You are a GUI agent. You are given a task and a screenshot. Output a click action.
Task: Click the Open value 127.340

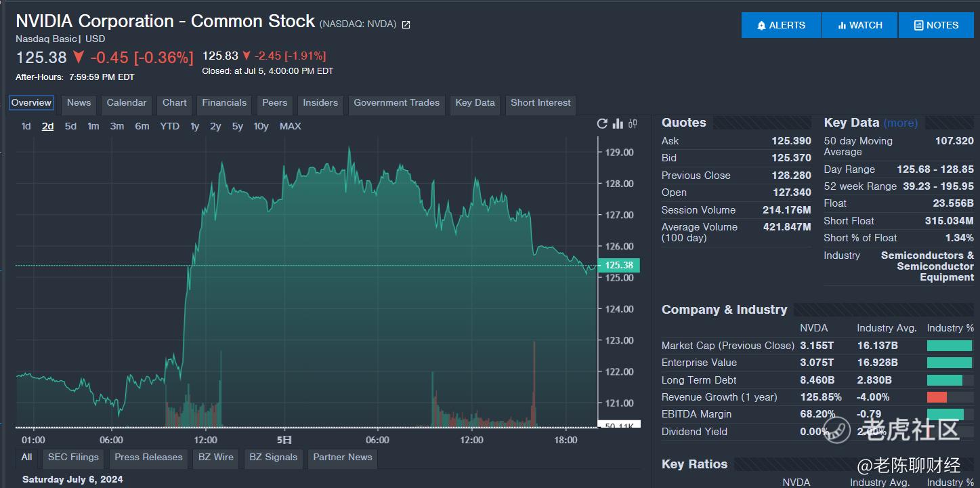click(791, 192)
